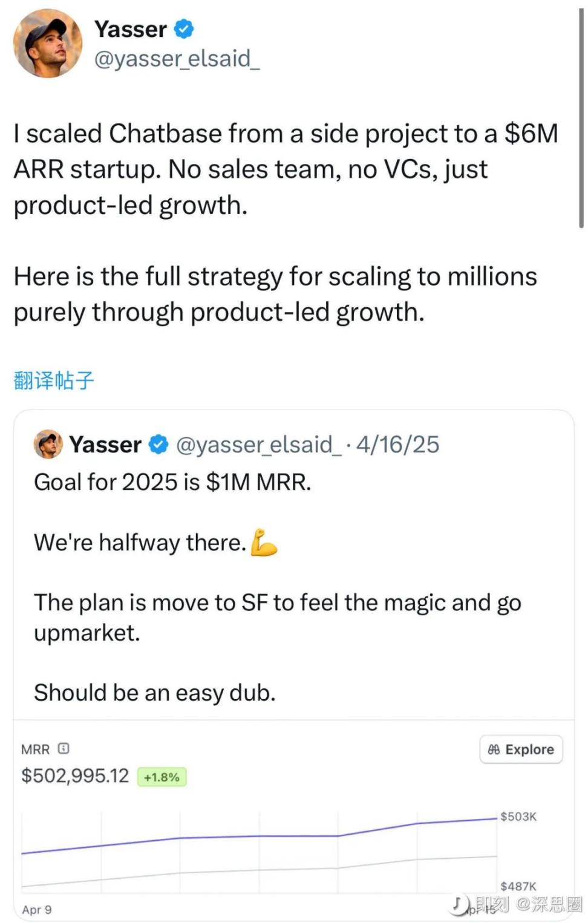Open quoted tweet text 'Goal for 2025 is $1M MRR'
588x923 pixels.
point(172,482)
